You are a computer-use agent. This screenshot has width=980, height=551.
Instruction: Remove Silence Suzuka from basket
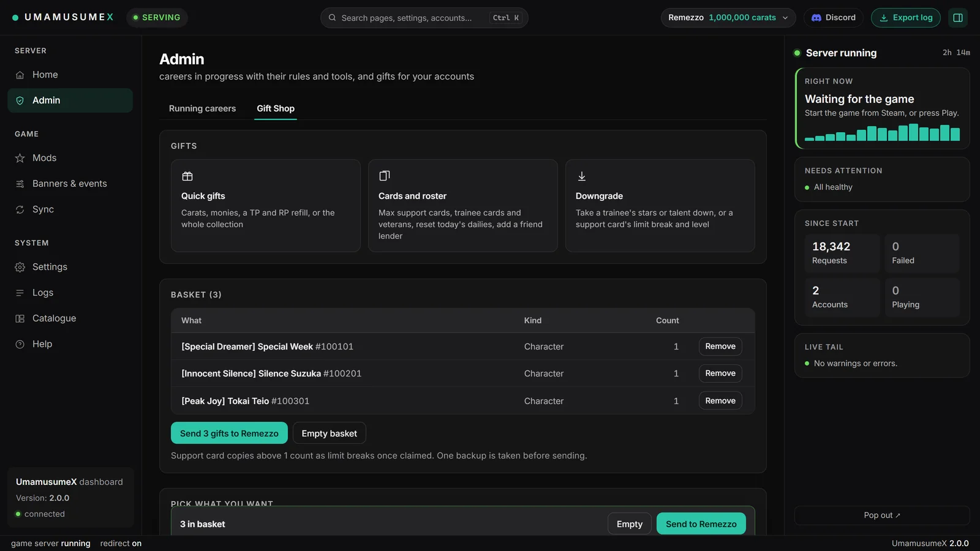tap(720, 373)
